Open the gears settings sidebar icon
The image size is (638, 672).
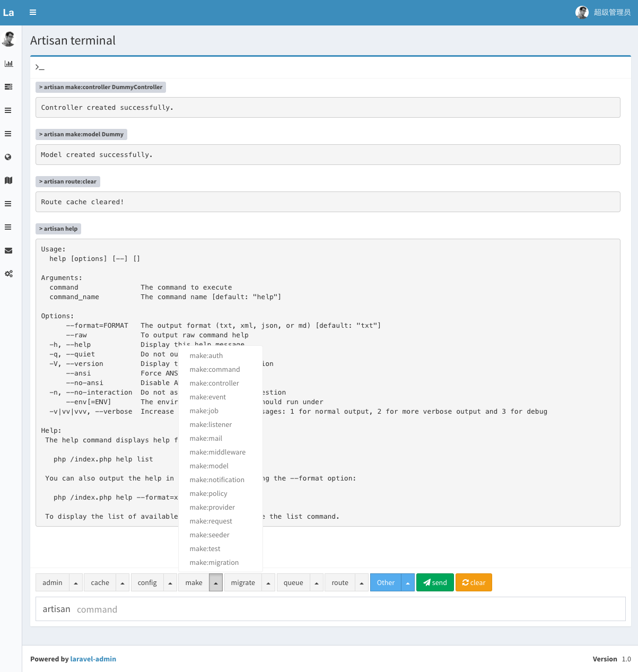(8, 274)
